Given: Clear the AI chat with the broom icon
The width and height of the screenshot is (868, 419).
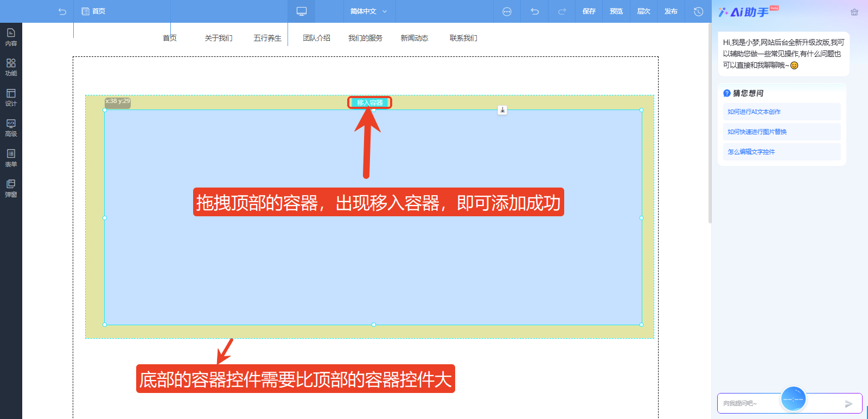Looking at the screenshot, I should point(854,12).
